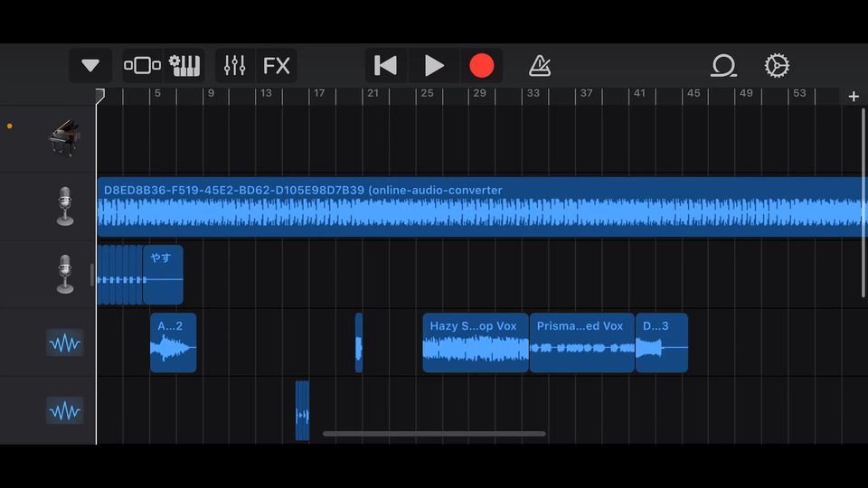Screen dimensions: 868x488
Task: Select the small region on bottom track
Action: click(x=302, y=410)
